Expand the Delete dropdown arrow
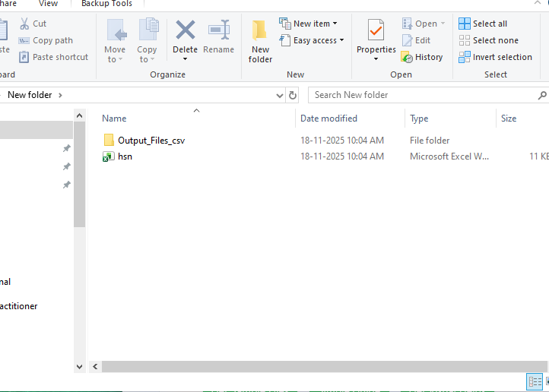Viewport: 549px width, 392px height. [x=186, y=59]
